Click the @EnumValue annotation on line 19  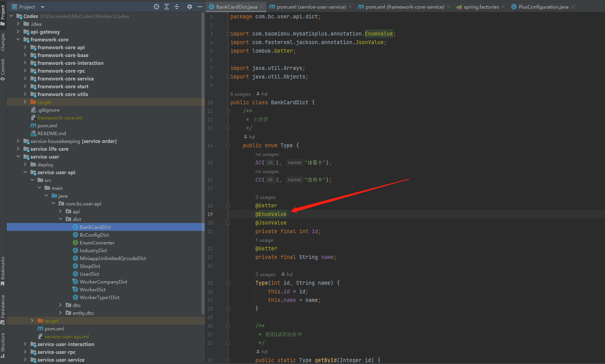click(271, 214)
